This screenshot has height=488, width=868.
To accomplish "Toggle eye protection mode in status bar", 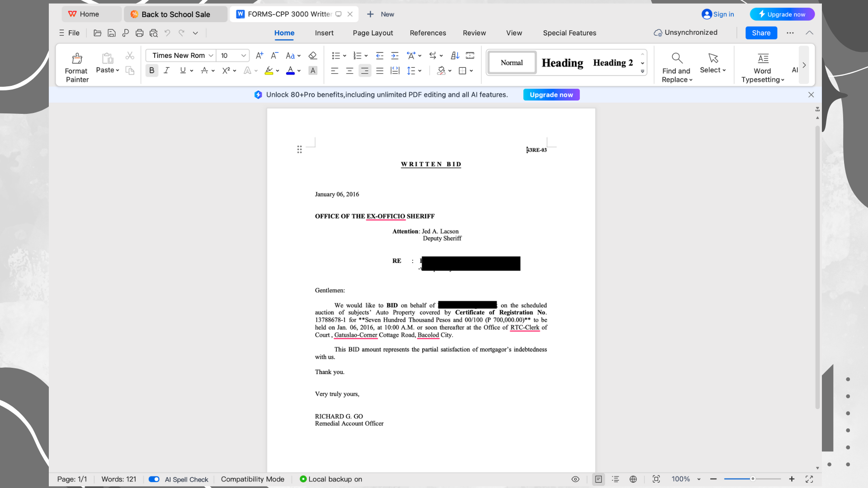I will click(575, 479).
